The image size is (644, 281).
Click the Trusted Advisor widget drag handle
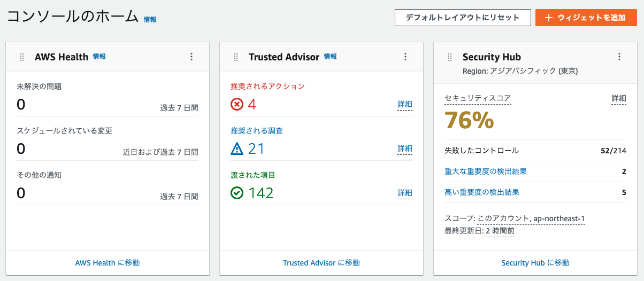pyautogui.click(x=236, y=57)
